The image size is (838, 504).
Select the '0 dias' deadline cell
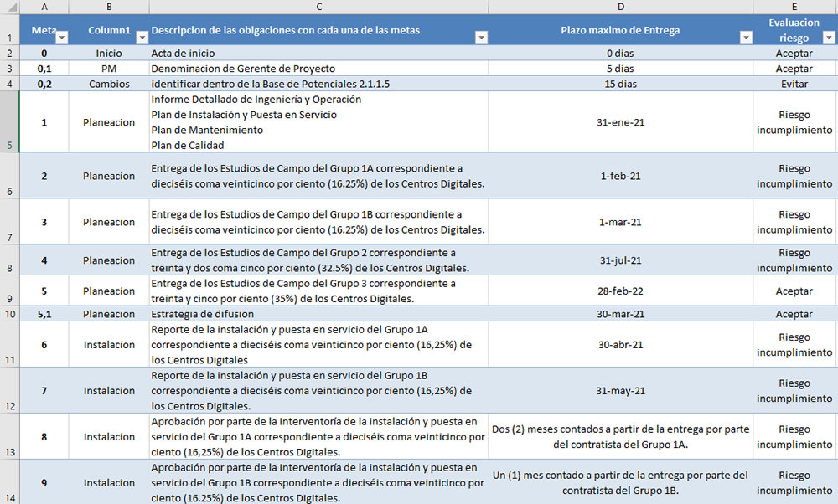tap(620, 53)
